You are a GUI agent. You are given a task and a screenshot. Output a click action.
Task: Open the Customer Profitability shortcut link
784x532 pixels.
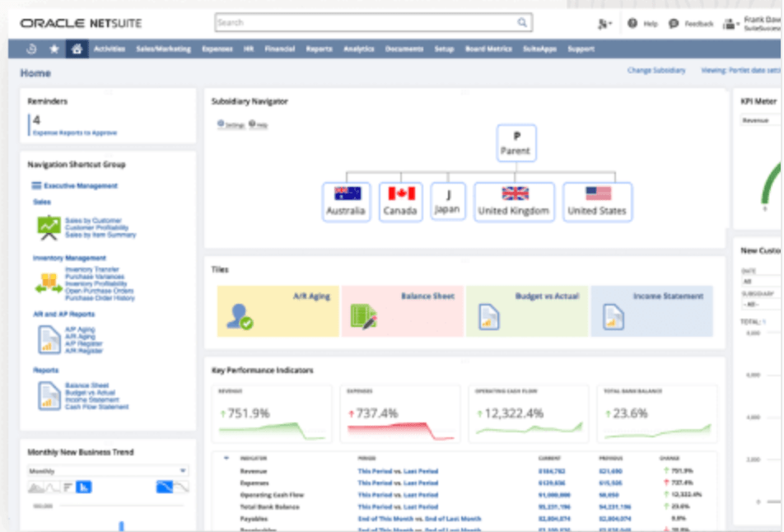point(96,227)
